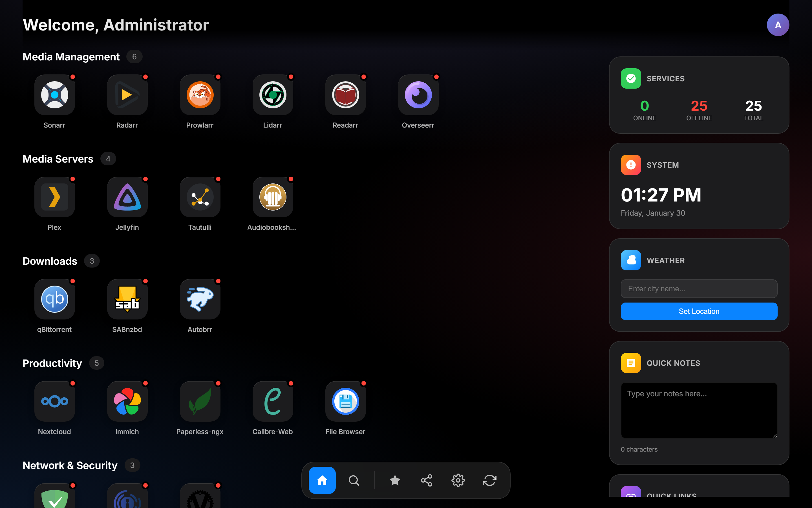
Task: Open the Audiobookshelf app icon
Action: point(273,197)
